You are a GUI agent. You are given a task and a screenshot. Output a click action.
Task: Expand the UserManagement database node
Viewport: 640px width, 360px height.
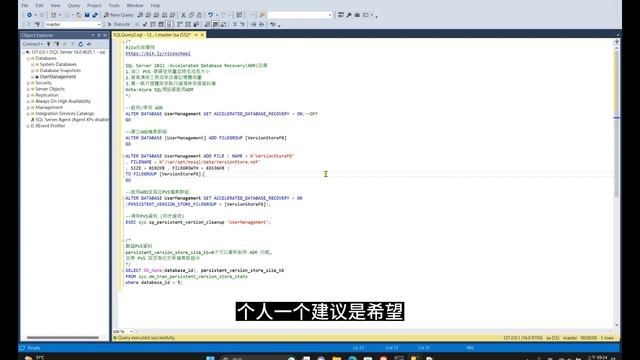tap(33, 77)
